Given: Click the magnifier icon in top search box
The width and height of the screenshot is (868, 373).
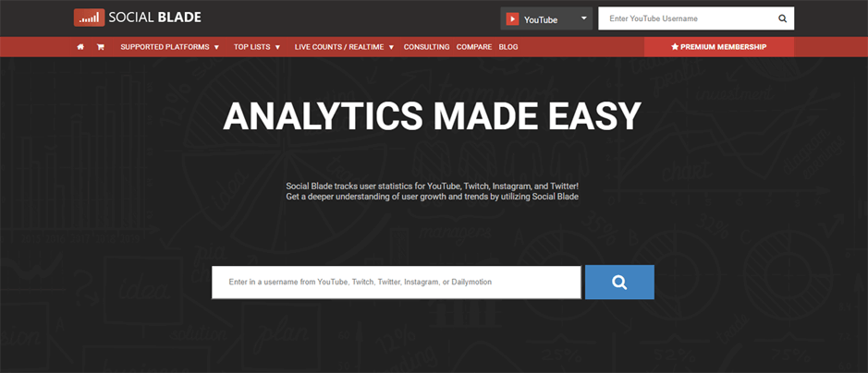Looking at the screenshot, I should [x=782, y=18].
